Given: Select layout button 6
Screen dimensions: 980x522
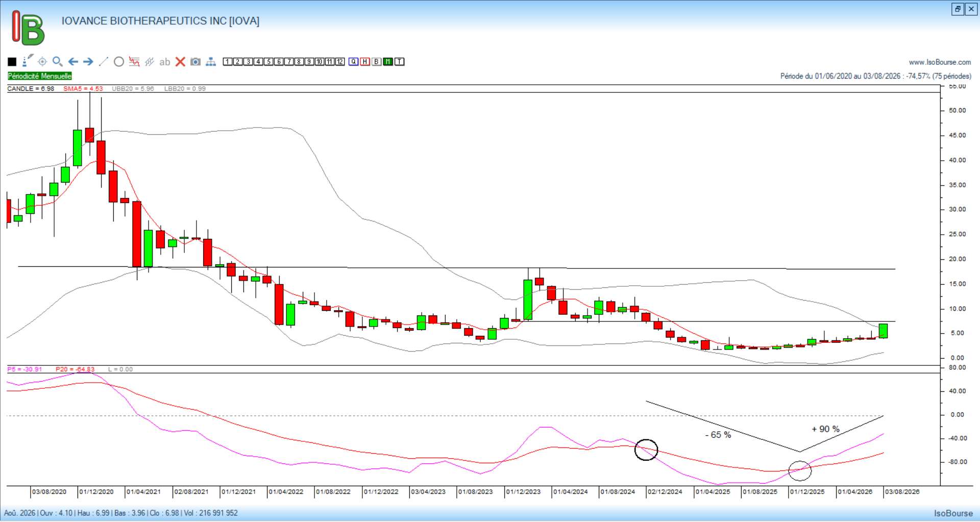Looking at the screenshot, I should pos(279,62).
